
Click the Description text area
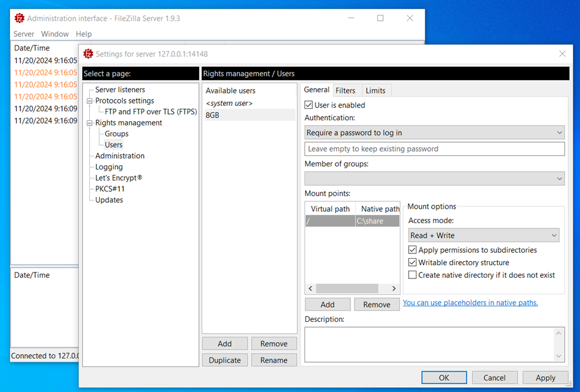[x=431, y=344]
